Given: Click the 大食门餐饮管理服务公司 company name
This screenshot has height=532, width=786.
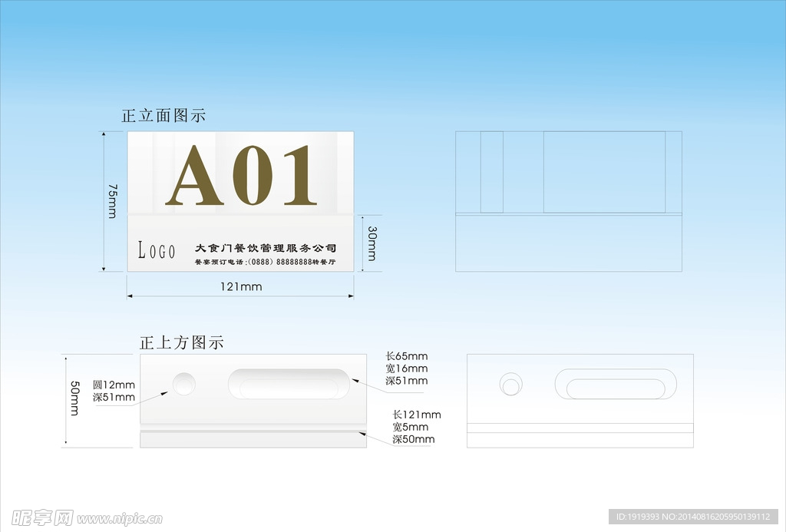Looking at the screenshot, I should tap(266, 248).
